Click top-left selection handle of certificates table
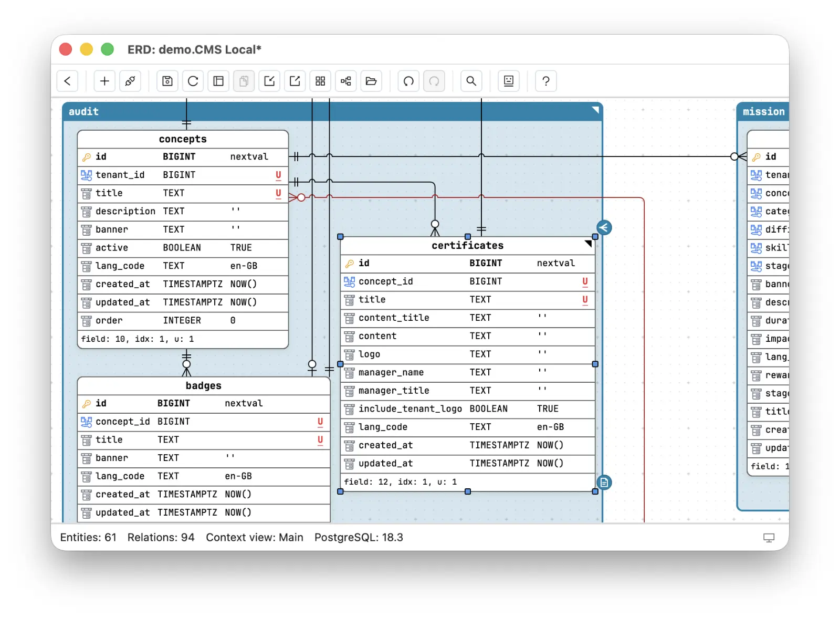The width and height of the screenshot is (840, 618). coord(340,237)
